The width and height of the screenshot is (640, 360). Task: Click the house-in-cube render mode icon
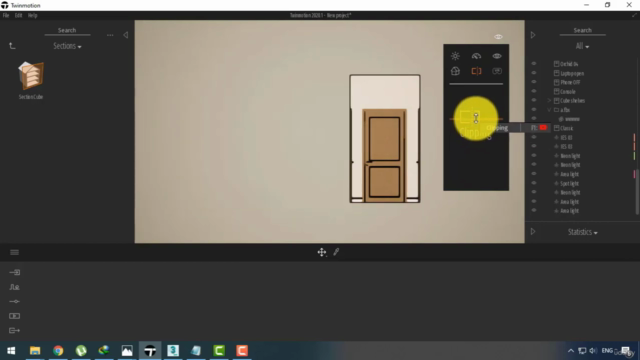455,71
